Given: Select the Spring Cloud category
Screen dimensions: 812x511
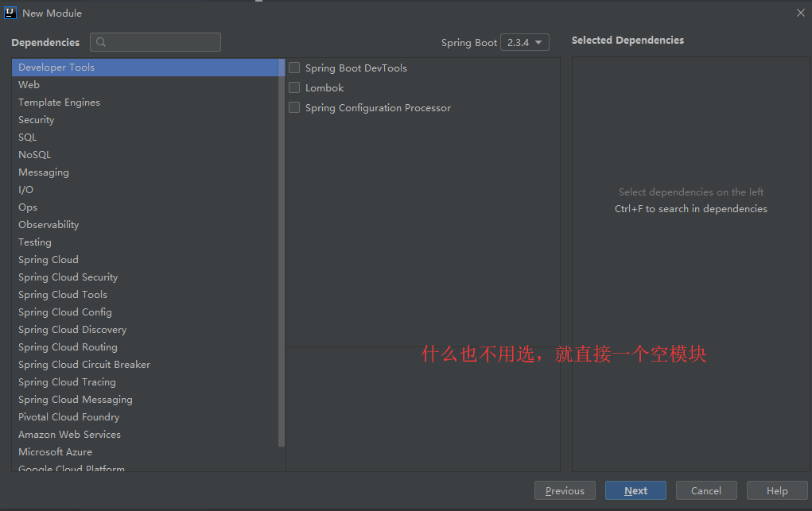Looking at the screenshot, I should (x=145, y=259).
